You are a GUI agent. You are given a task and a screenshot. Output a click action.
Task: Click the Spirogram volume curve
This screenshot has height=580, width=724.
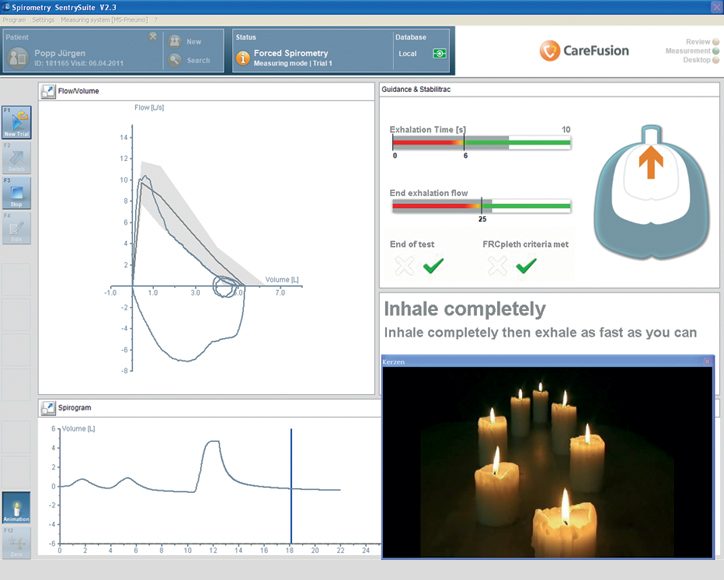[200, 466]
